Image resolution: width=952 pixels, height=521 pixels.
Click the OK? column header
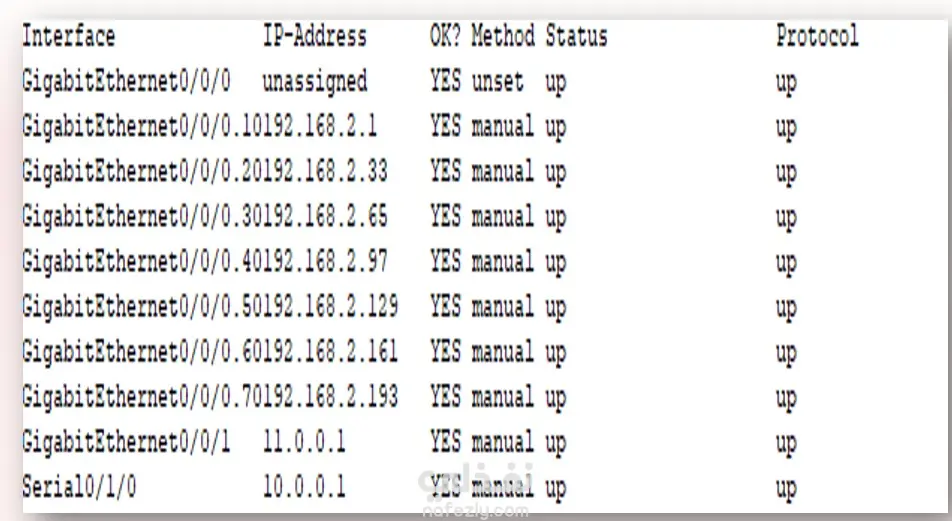coord(445,38)
